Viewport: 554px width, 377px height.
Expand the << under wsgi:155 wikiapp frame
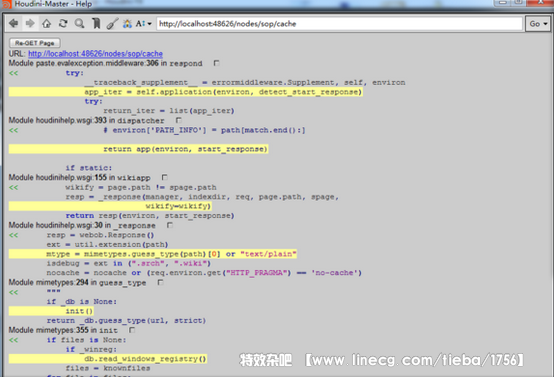click(x=13, y=187)
